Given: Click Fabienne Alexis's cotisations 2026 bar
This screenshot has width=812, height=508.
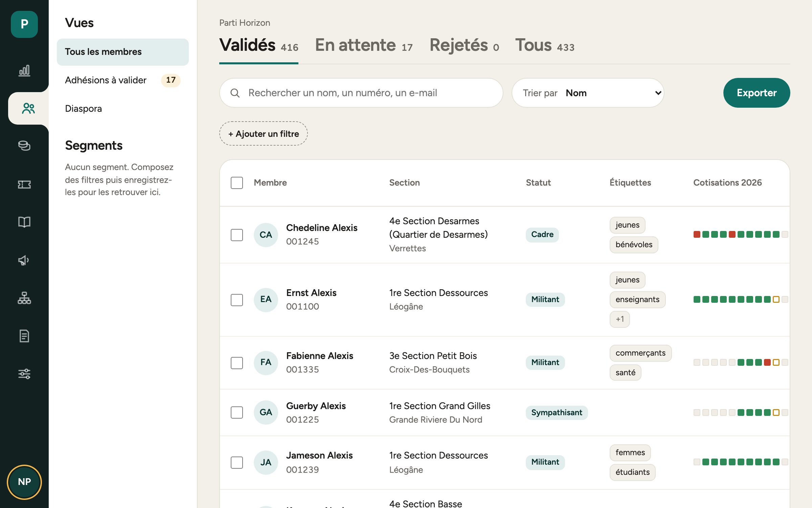Looking at the screenshot, I should point(741,362).
